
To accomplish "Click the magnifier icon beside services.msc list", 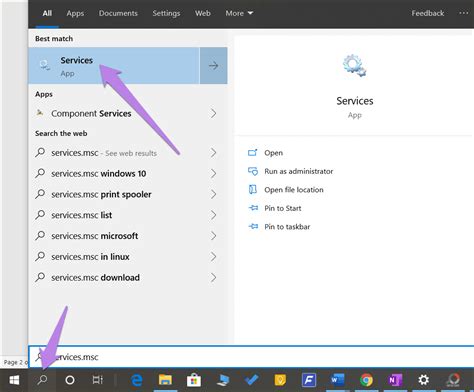I will [x=40, y=215].
